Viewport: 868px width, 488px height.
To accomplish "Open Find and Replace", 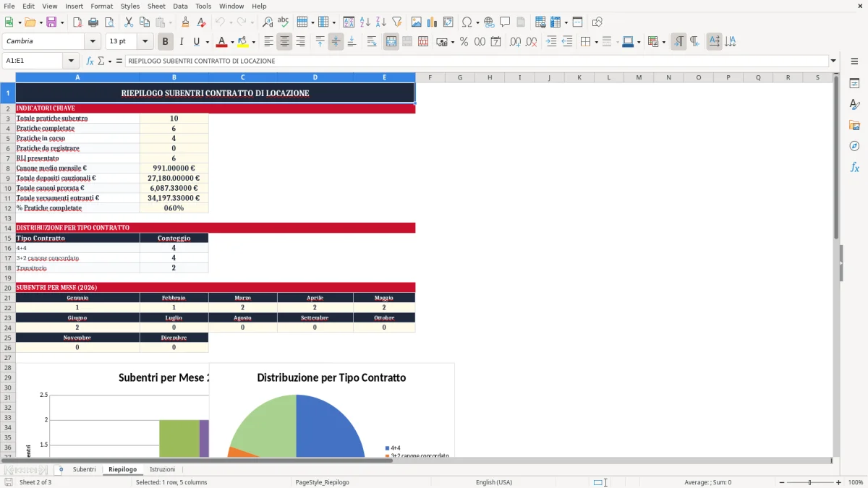I will (268, 22).
